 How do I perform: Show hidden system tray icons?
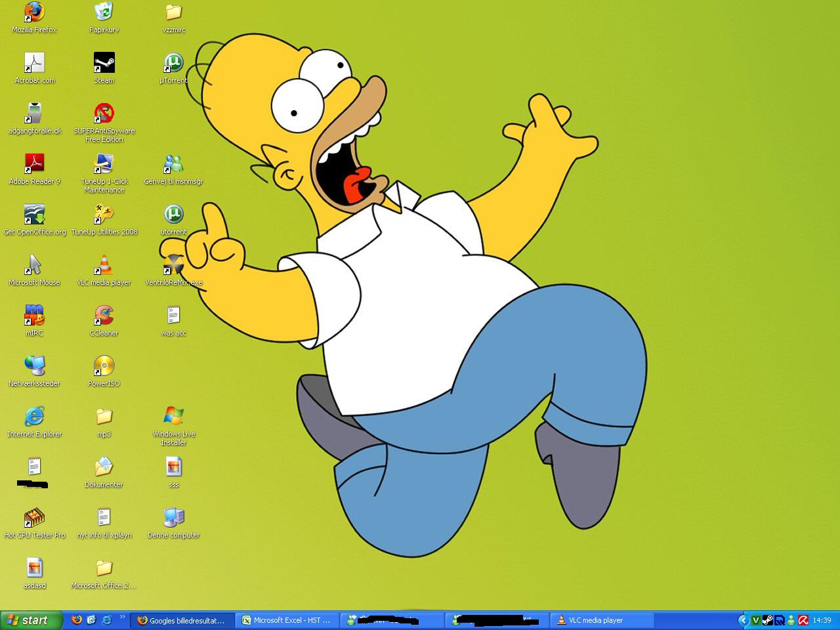click(x=744, y=620)
